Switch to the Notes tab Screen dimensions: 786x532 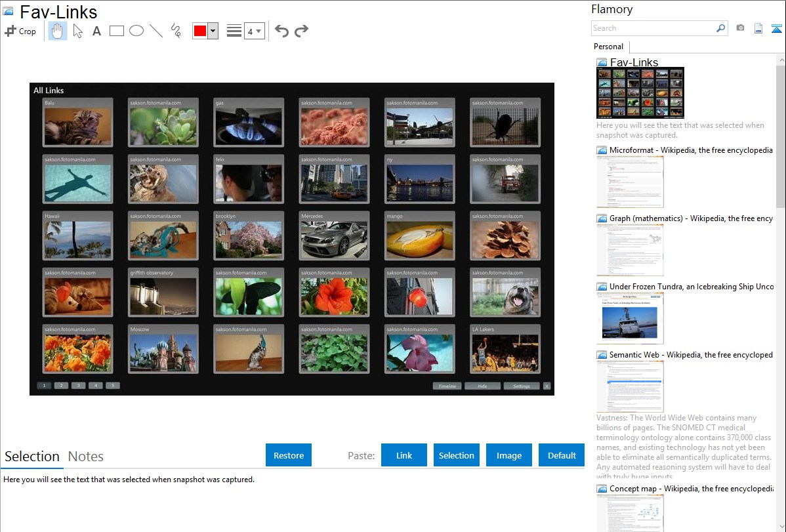point(86,457)
